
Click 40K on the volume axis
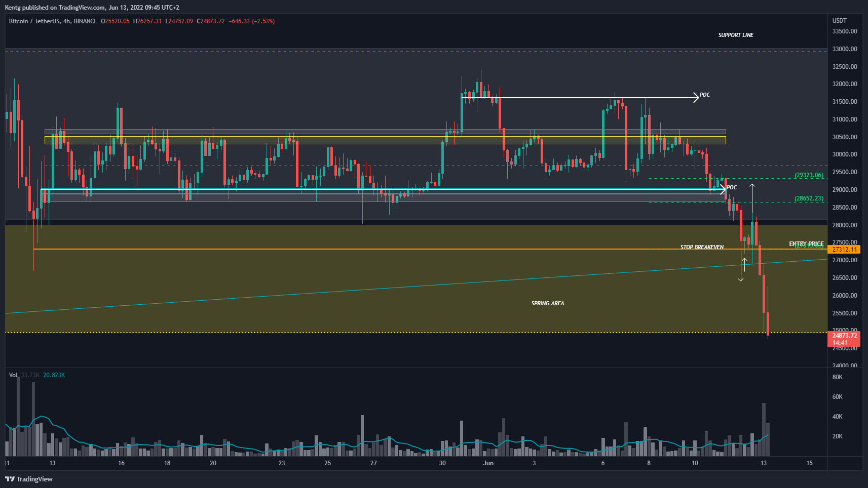(837, 417)
